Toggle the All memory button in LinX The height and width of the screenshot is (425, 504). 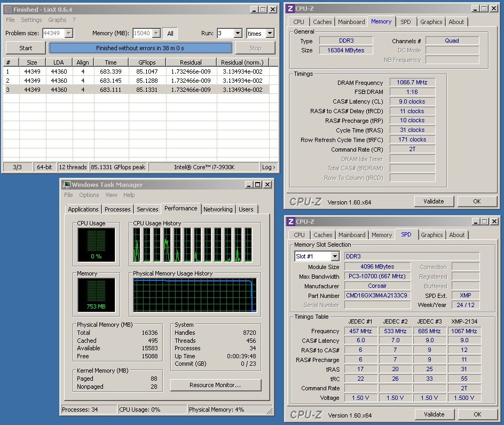[x=170, y=33]
